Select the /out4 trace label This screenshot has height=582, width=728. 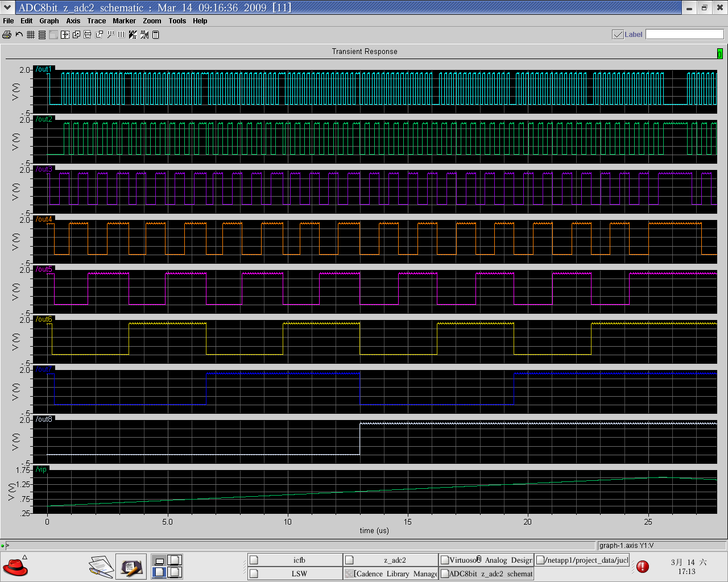44,219
